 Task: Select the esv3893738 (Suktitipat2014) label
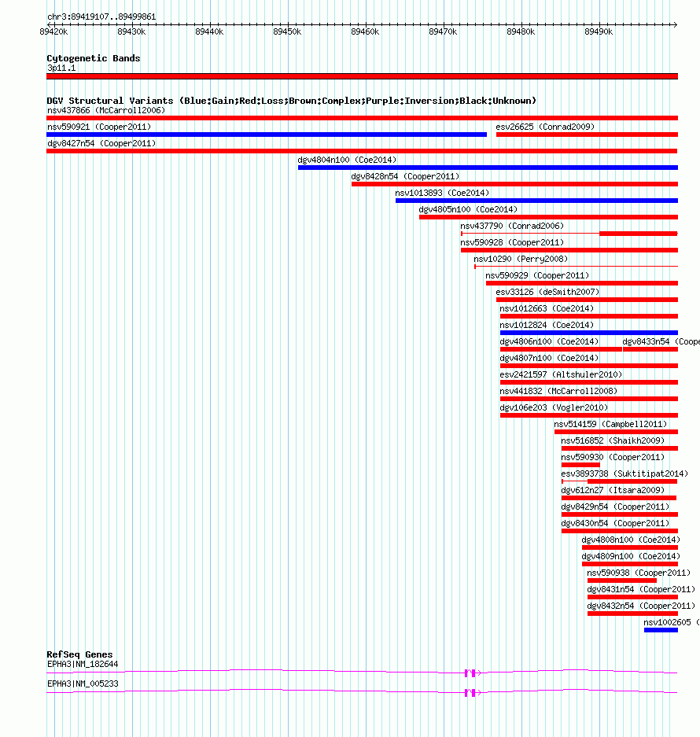[x=624, y=474]
